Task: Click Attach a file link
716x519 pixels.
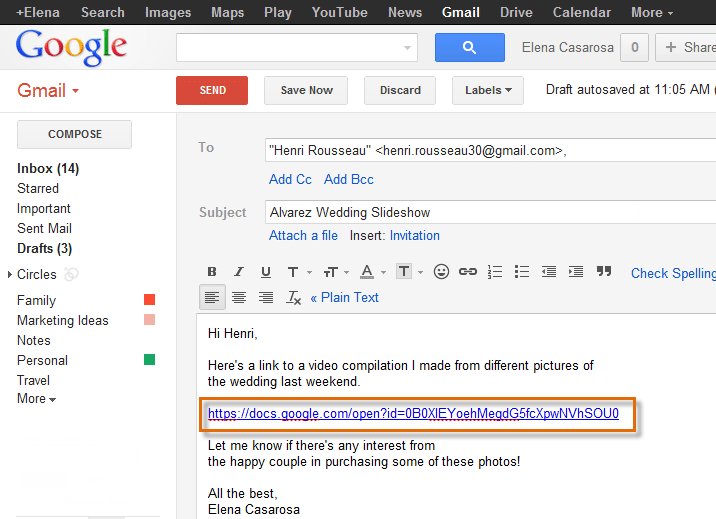Action: click(x=303, y=236)
